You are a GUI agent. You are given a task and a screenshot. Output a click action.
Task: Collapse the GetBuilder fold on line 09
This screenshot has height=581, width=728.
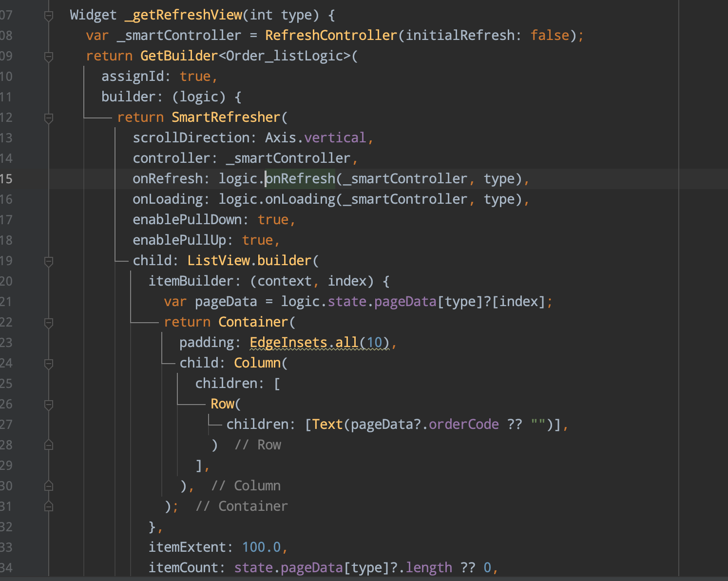coord(48,56)
